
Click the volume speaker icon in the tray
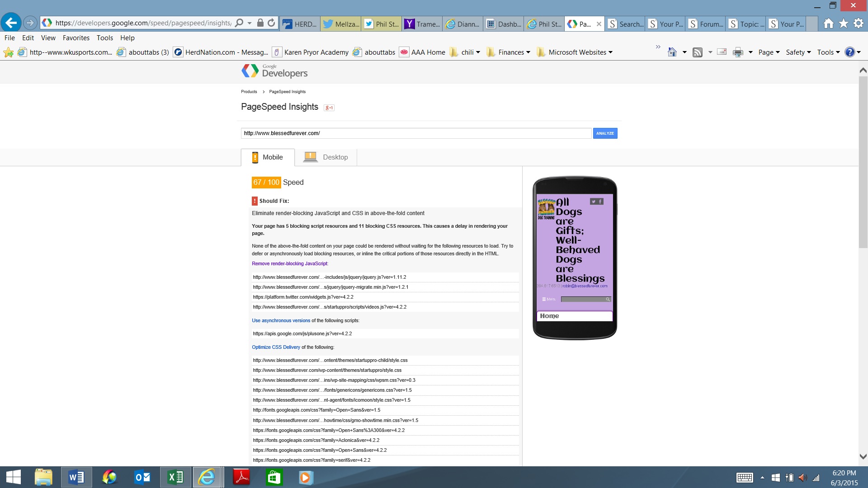[x=802, y=478]
